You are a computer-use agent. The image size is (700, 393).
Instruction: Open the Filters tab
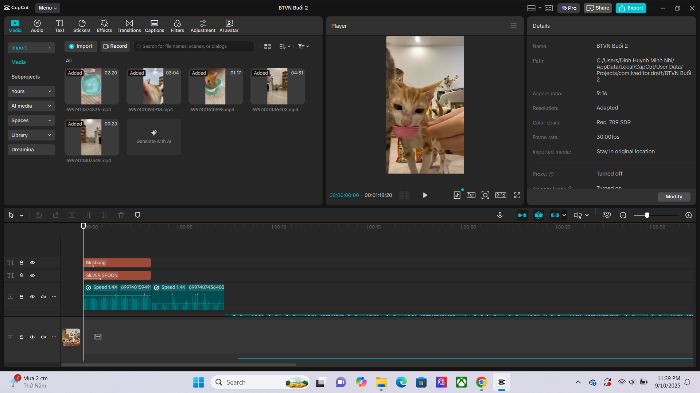[177, 26]
